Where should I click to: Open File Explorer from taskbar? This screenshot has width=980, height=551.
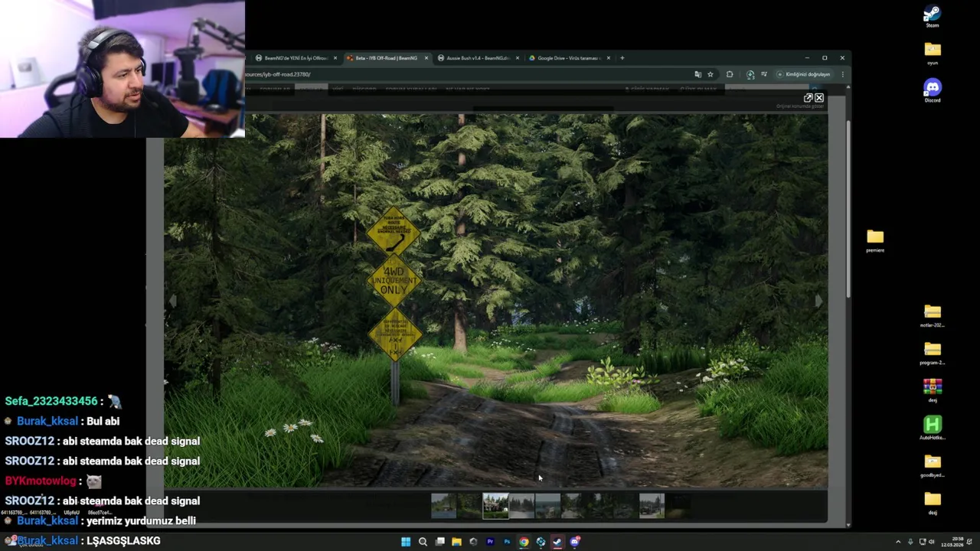click(456, 542)
